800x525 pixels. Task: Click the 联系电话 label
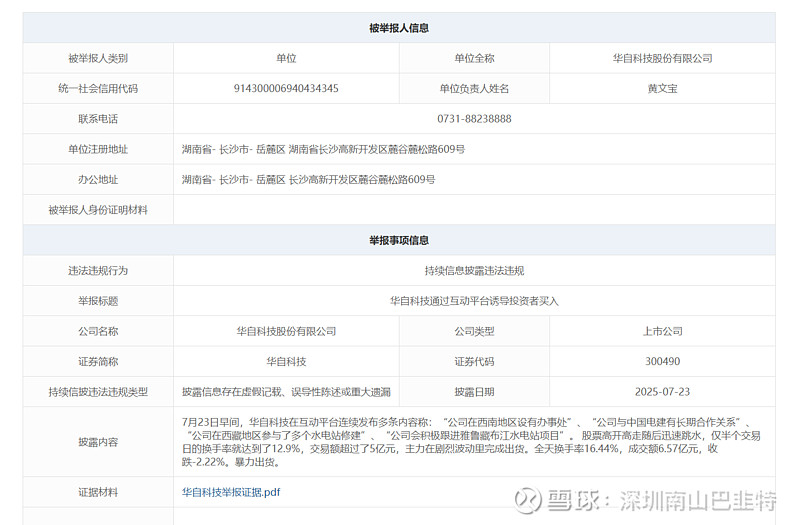coord(98,119)
